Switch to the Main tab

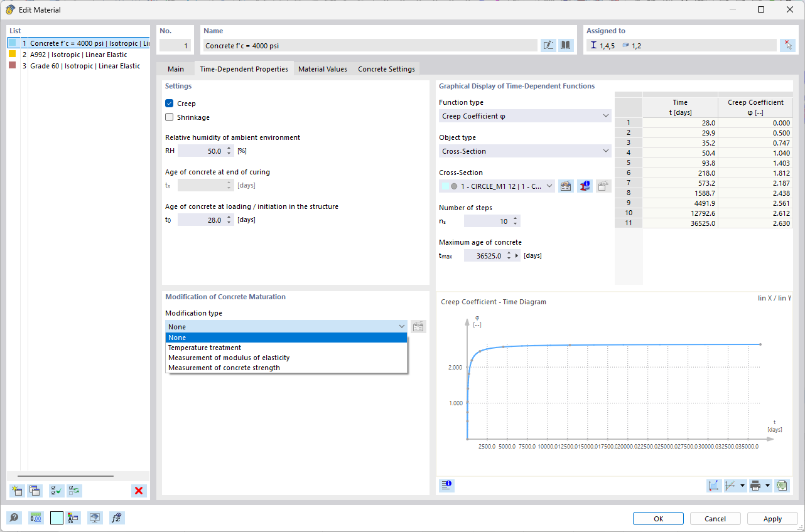[176, 69]
